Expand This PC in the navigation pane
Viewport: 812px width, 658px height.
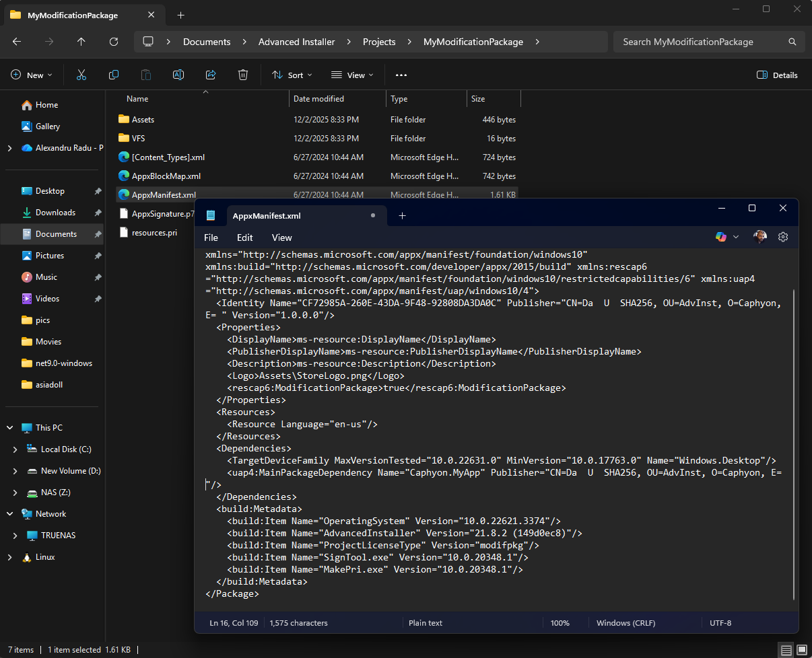point(9,427)
